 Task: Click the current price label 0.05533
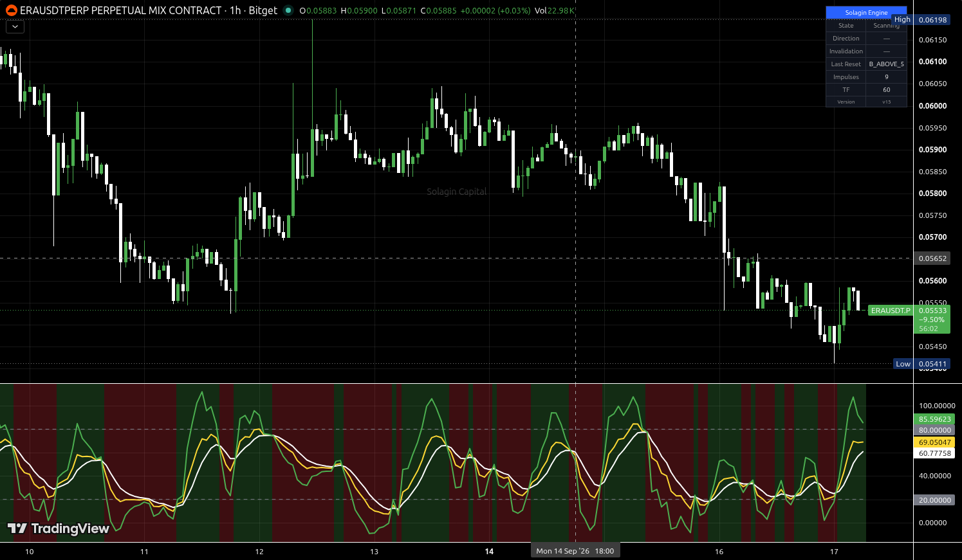coord(932,311)
